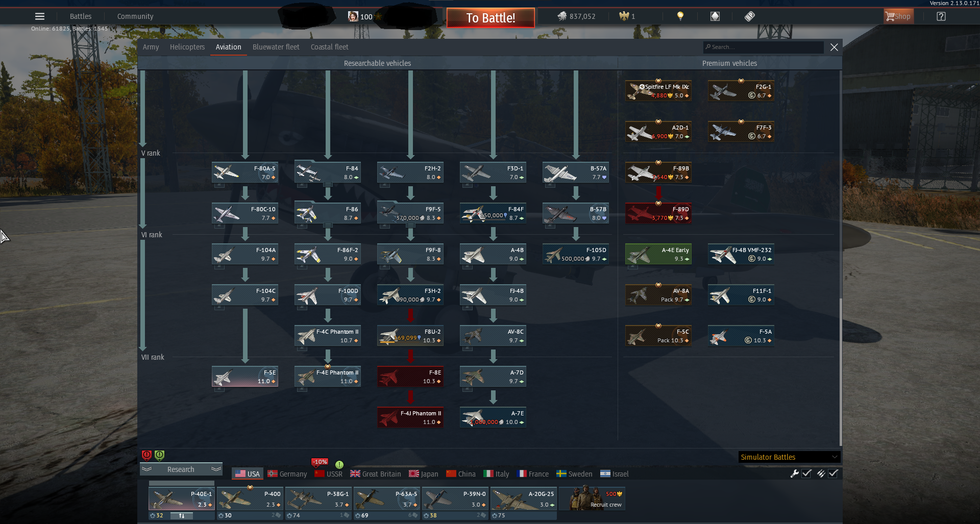Open the help question mark icon
980x524 pixels.
tap(941, 16)
